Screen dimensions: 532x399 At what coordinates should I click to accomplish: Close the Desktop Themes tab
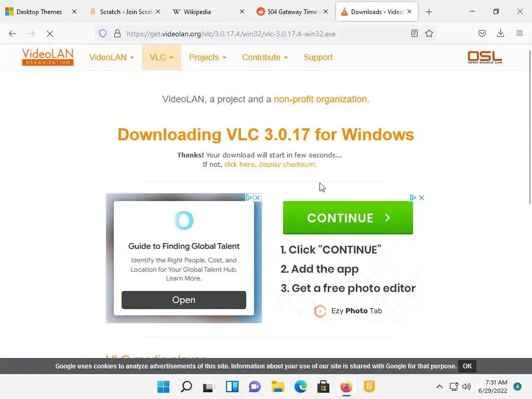point(74,12)
